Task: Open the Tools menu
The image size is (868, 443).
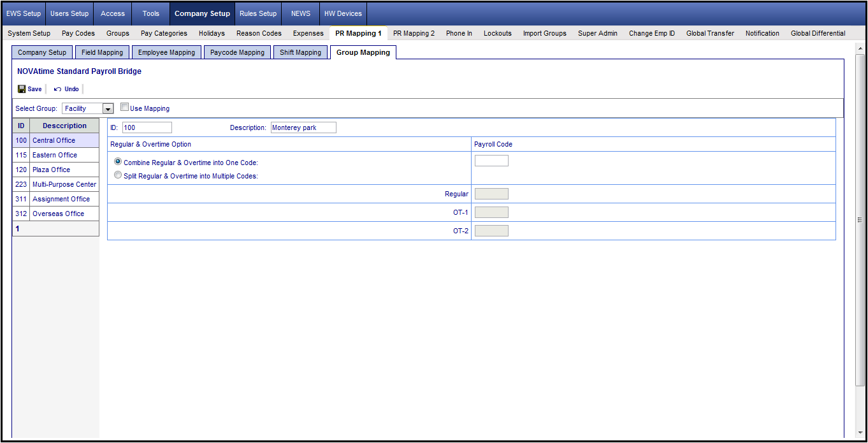Action: coord(151,13)
